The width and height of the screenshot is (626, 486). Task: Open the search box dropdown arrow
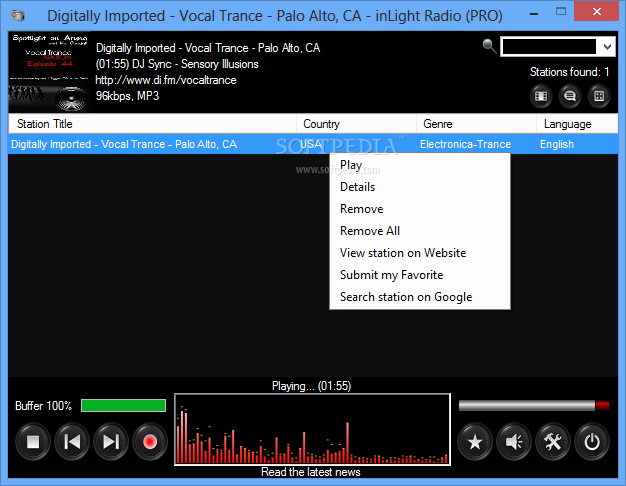(x=607, y=47)
